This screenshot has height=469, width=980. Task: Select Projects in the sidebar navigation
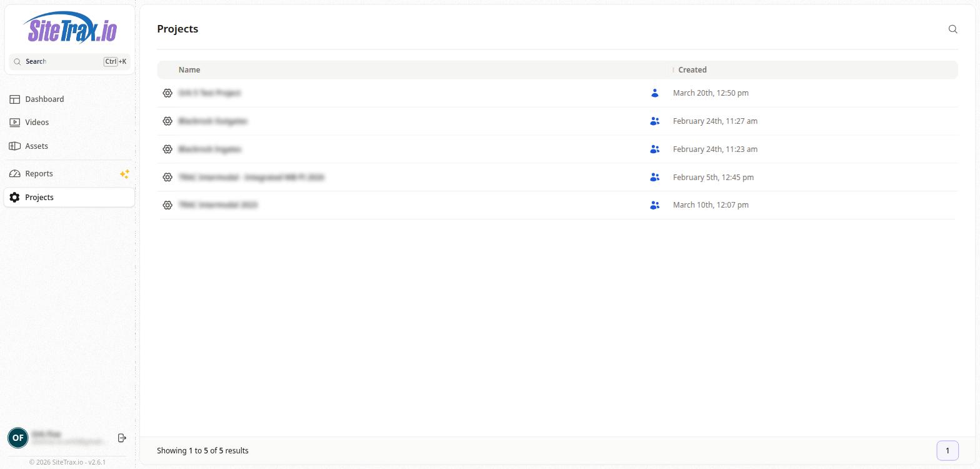point(39,198)
